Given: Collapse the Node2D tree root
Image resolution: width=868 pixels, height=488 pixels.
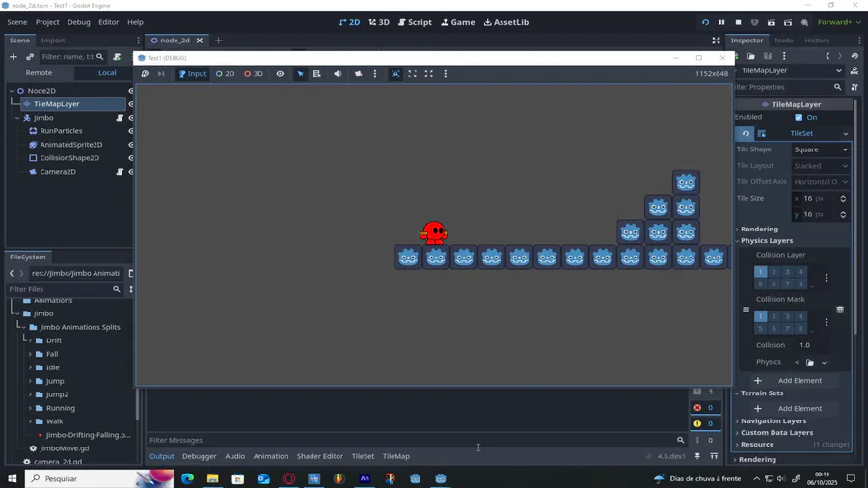Looking at the screenshot, I should pos(12,91).
